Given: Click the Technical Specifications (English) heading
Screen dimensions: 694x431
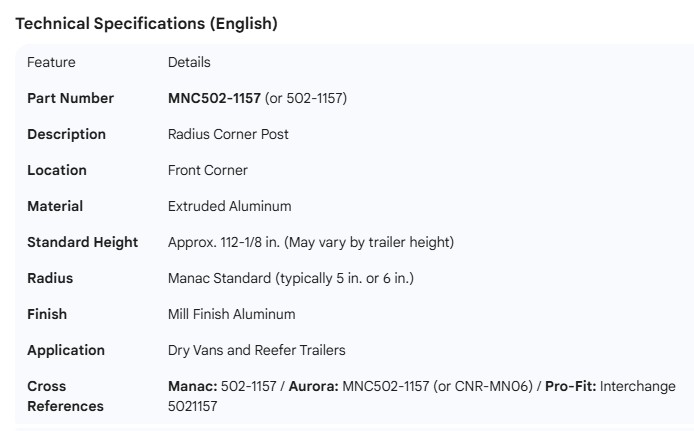Looking at the screenshot, I should [x=146, y=24].
